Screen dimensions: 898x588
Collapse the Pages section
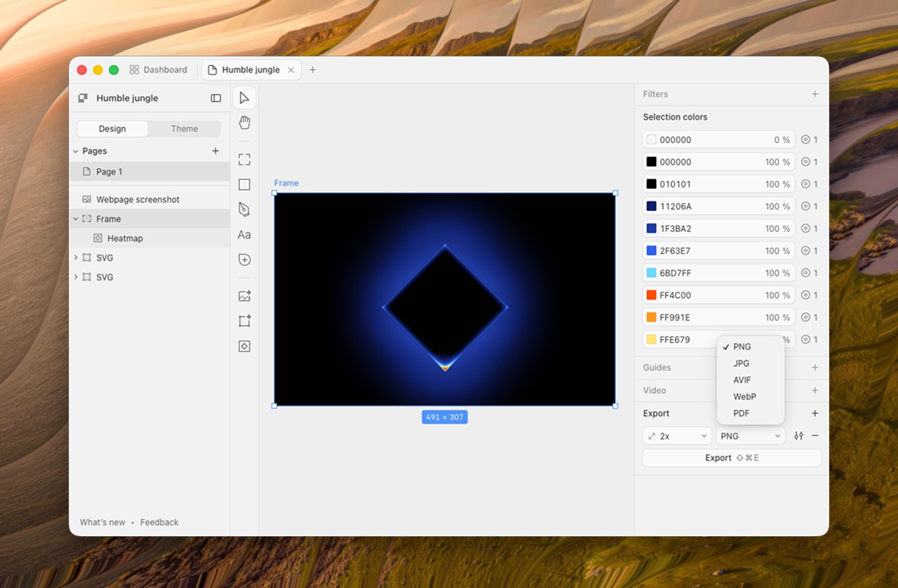(x=75, y=151)
